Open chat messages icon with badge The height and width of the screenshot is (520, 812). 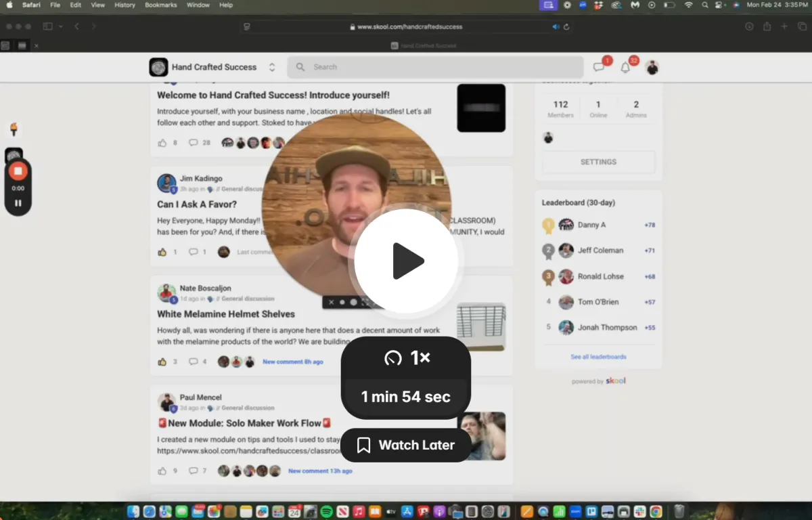click(600, 67)
